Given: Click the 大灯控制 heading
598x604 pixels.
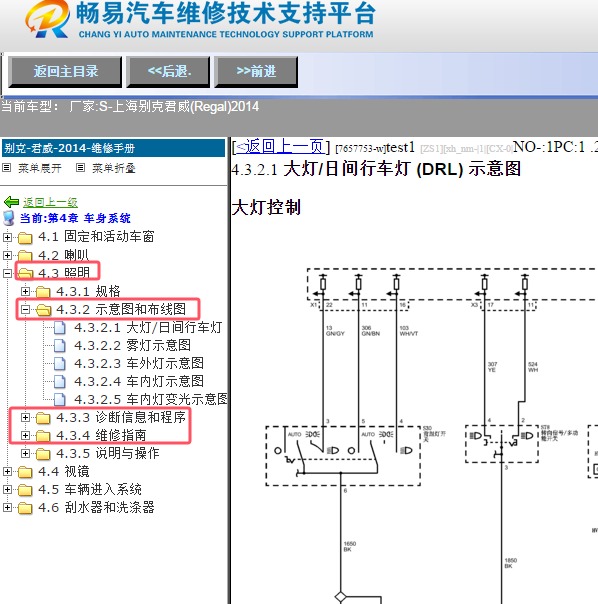Looking at the screenshot, I should tap(266, 208).
